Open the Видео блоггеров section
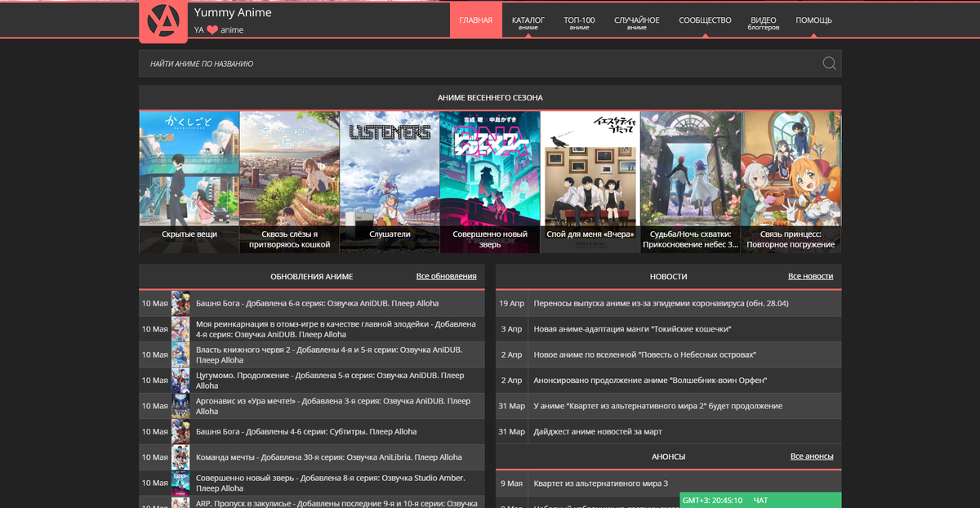This screenshot has width=980, height=508. (x=764, y=22)
